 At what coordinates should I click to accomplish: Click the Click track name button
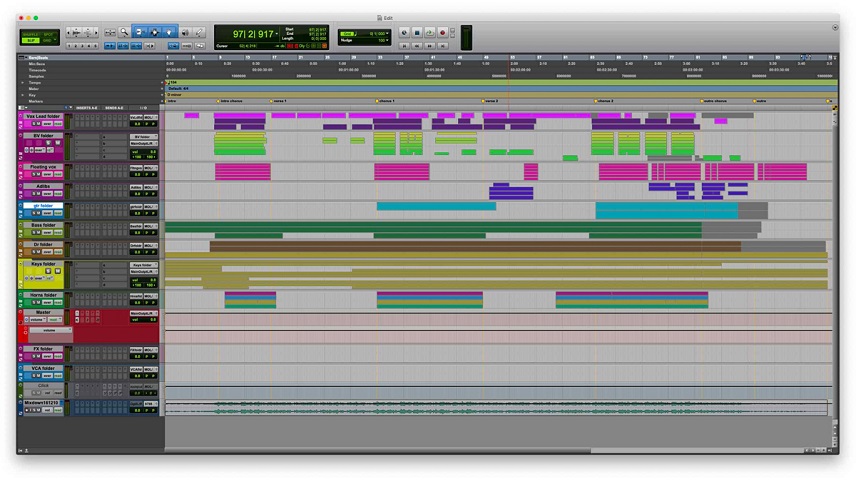43,385
